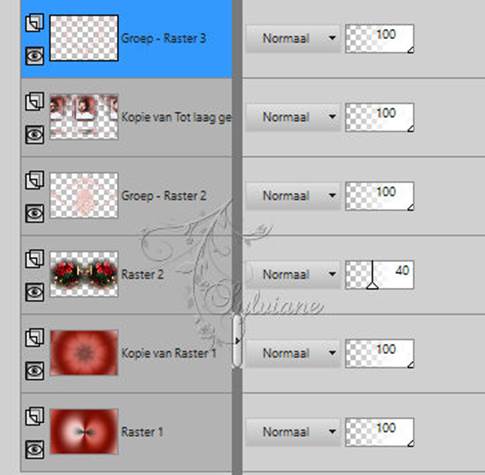
Task: Click opacity field of Kopie van Raster 1
Action: pos(379,353)
